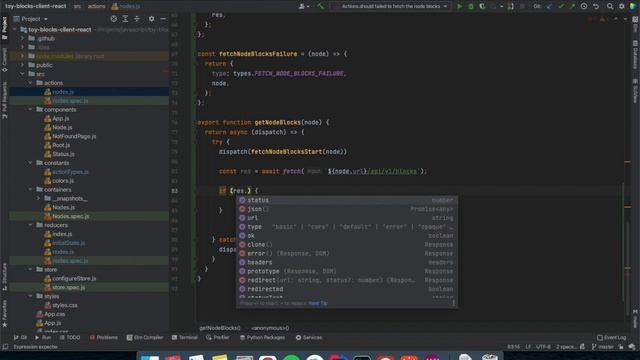Show Git history clock icon
640x360 pixels.
(584, 6)
